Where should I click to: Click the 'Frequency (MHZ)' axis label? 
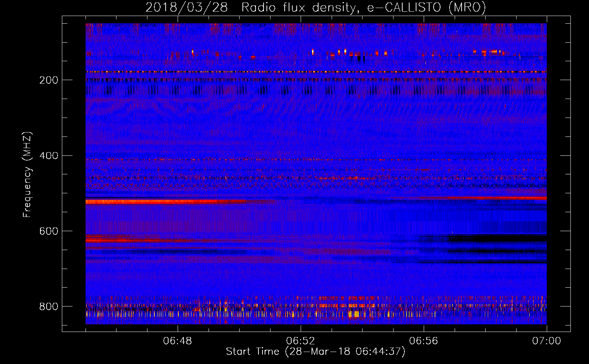pyautogui.click(x=27, y=174)
